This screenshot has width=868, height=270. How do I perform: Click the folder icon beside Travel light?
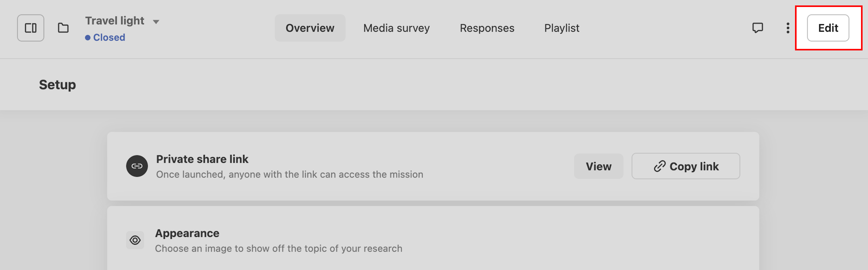63,28
